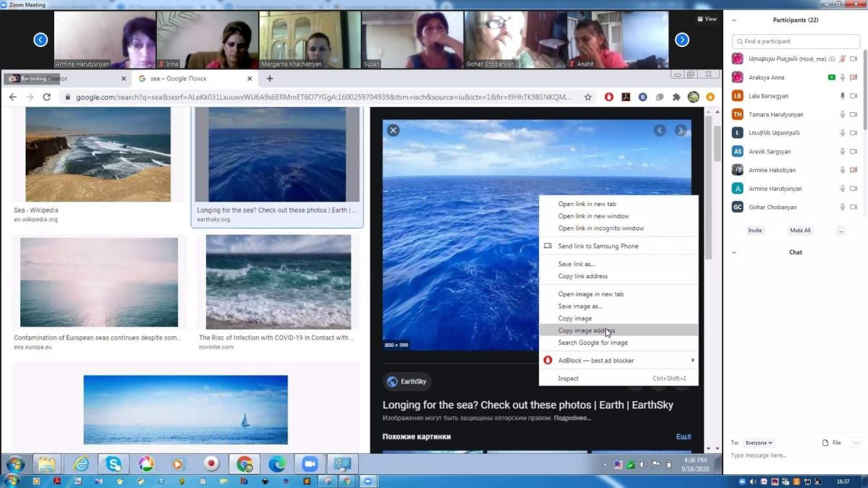Viewport: 868px width, 488px height.
Task: Choose 'Save image as...' menu entry
Action: tap(580, 306)
